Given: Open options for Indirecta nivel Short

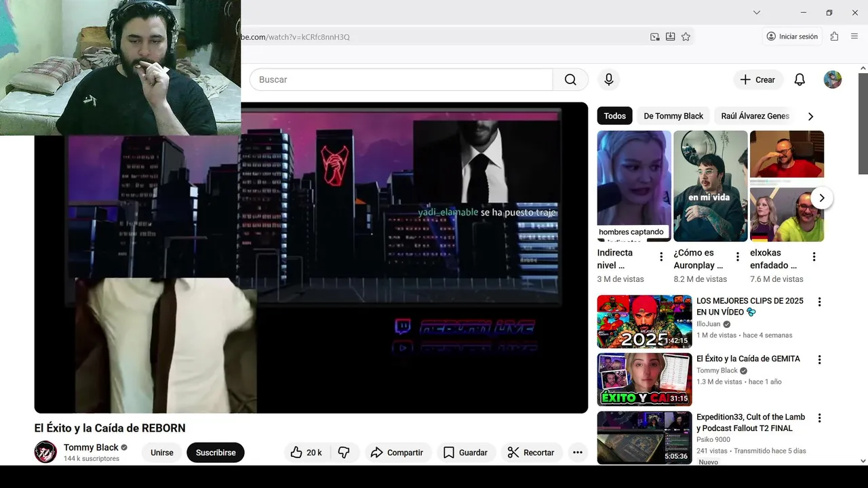Looking at the screenshot, I should [x=661, y=257].
